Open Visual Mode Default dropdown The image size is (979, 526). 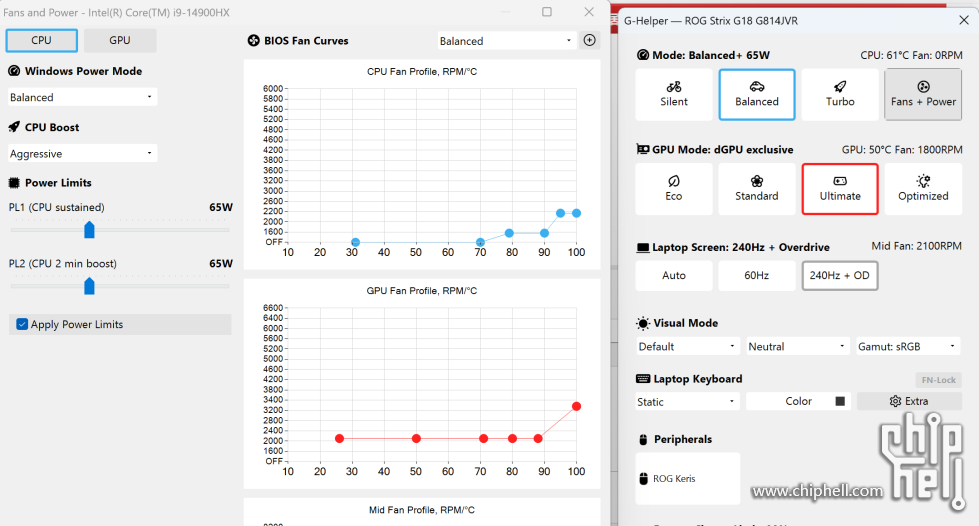pos(687,347)
